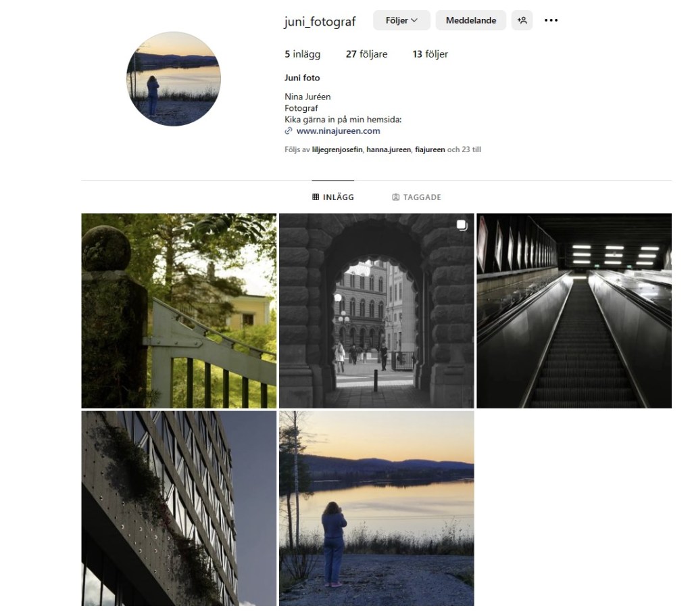This screenshot has width=692, height=616.
Task: Open follower liljegrenjosefin's profile
Action: coord(337,149)
